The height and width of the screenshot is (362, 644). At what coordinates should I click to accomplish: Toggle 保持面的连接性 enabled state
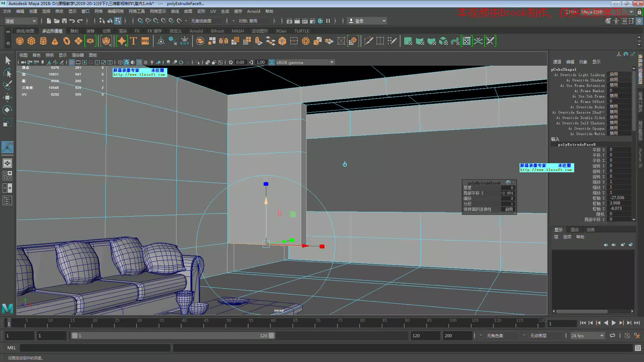pos(508,209)
